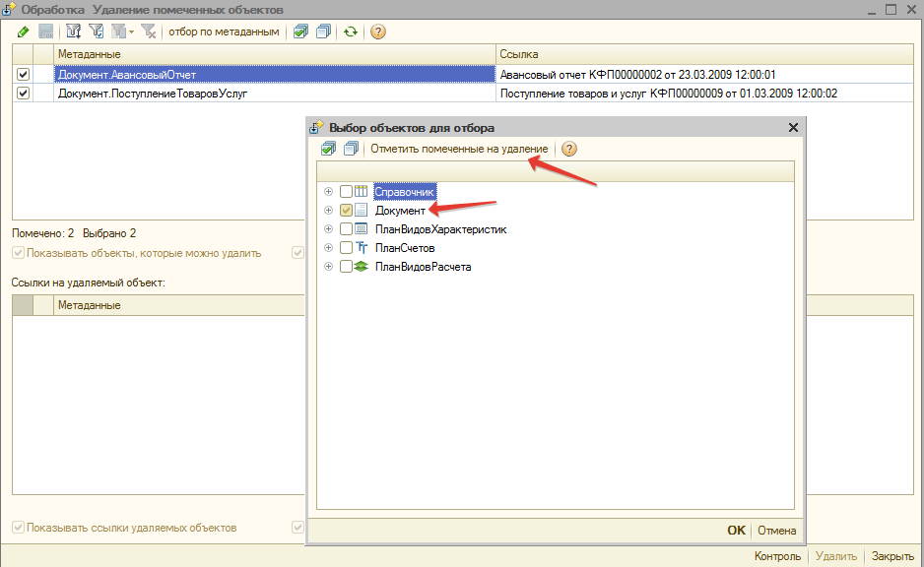Click uncheck-all icon in selection dialog toolbar

pyautogui.click(x=351, y=150)
